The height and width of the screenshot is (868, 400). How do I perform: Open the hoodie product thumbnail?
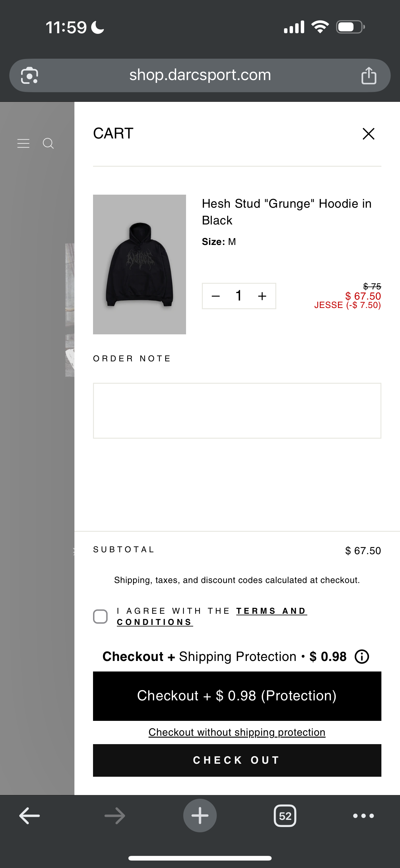point(140,264)
